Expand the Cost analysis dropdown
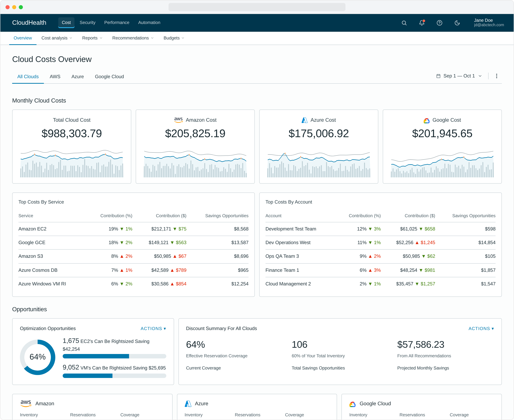Image resolution: width=514 pixels, height=420 pixels. point(57,38)
